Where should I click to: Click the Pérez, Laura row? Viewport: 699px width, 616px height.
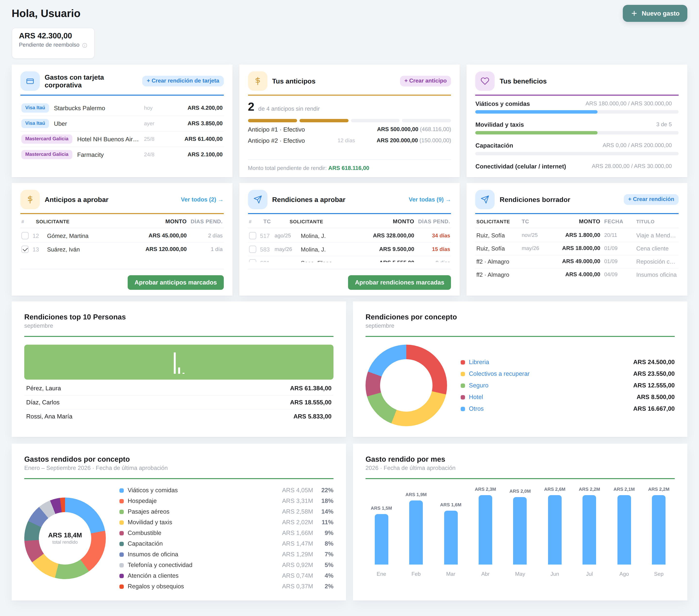tap(178, 388)
